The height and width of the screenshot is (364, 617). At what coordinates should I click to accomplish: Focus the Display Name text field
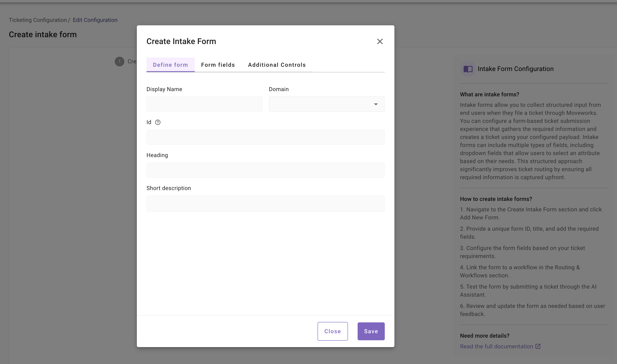pyautogui.click(x=204, y=104)
